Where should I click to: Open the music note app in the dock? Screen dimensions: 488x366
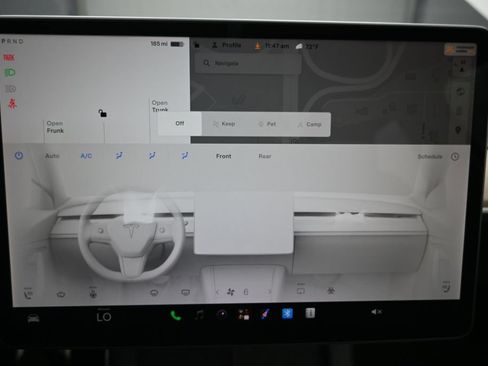coord(199,314)
